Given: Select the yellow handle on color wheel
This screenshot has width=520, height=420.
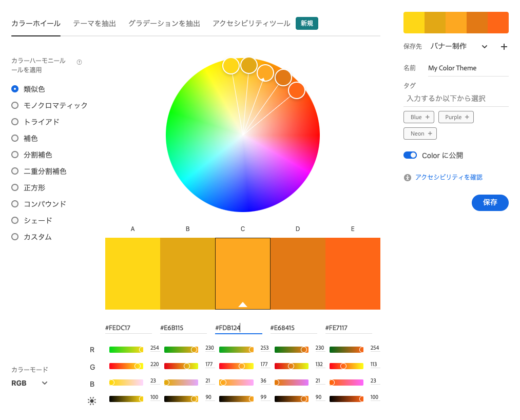Looking at the screenshot, I should pos(231,66).
